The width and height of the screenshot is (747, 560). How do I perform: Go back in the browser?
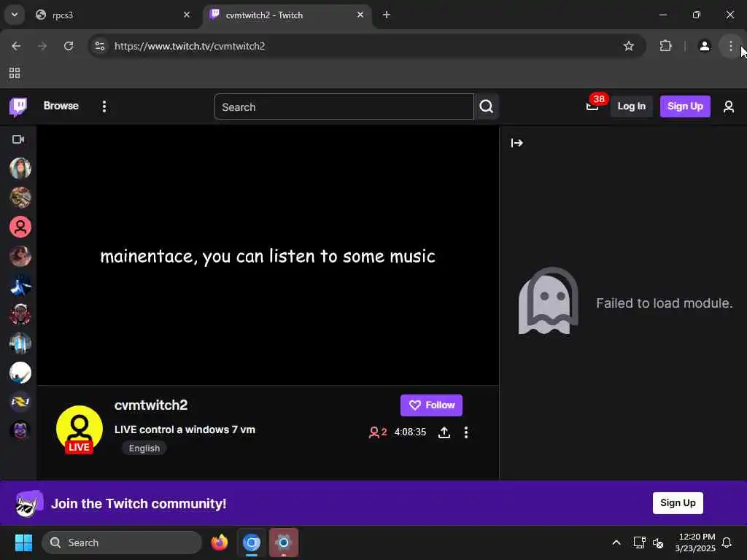16,46
